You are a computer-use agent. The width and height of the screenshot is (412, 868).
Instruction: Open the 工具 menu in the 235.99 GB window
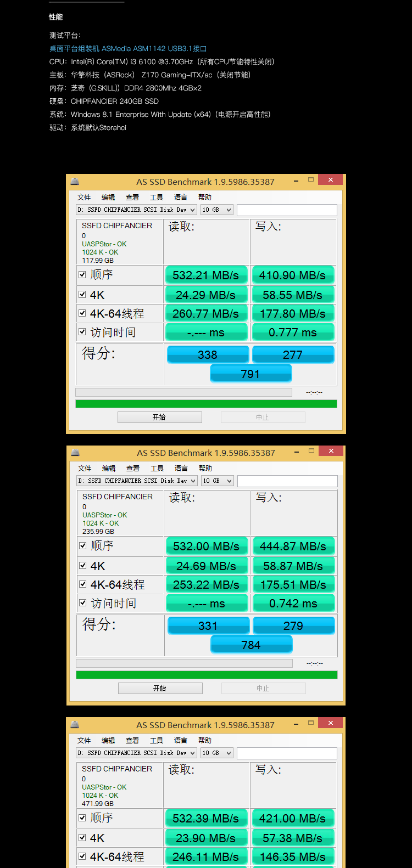(157, 468)
